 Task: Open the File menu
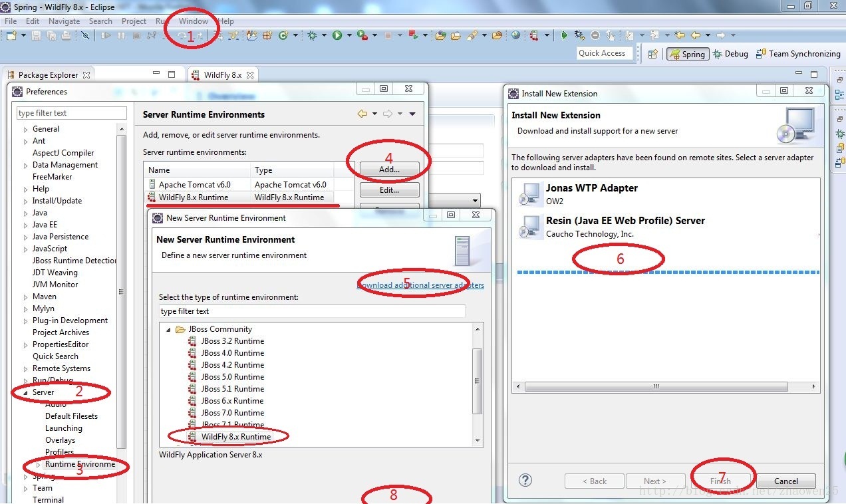[x=11, y=21]
